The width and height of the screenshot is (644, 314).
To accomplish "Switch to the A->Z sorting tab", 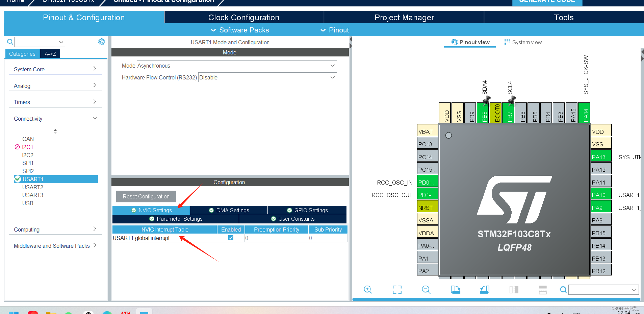I will pyautogui.click(x=50, y=53).
